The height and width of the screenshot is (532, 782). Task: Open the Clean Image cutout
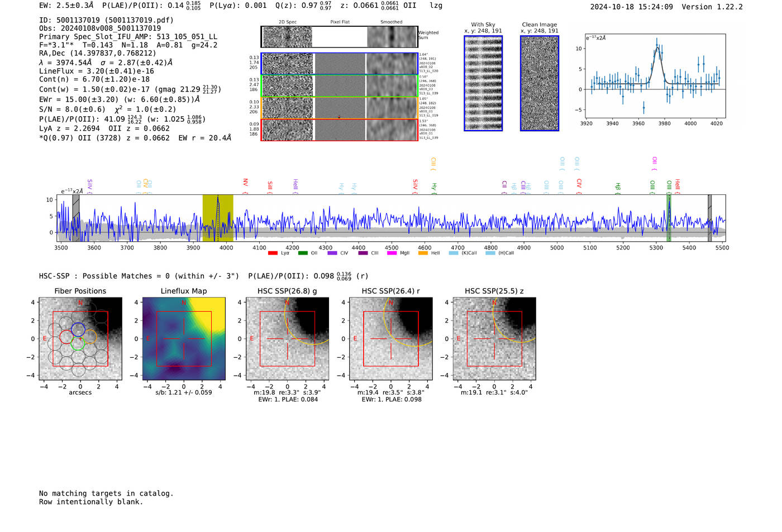[x=540, y=83]
